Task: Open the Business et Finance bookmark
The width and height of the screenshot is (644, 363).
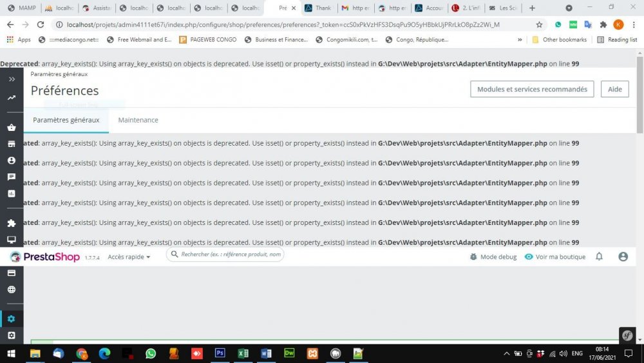Action: click(x=276, y=39)
